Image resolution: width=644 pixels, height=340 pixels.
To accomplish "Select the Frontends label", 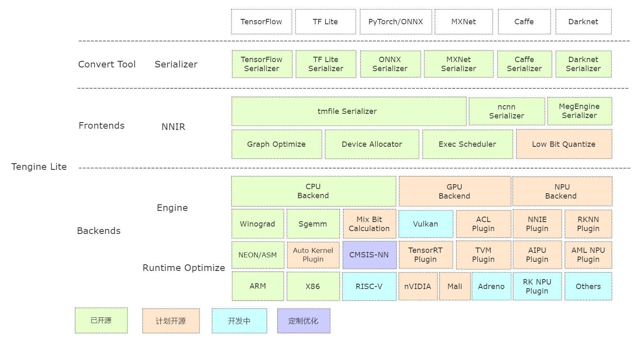I will [102, 125].
